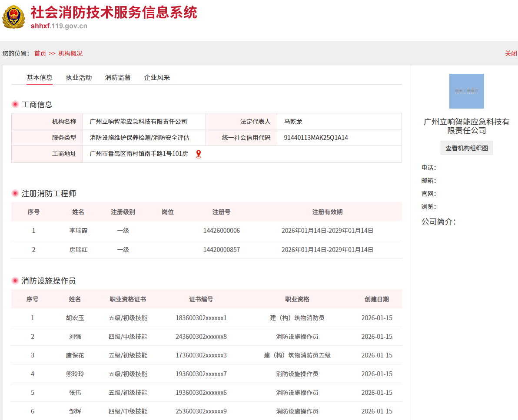Select registration number 14426000006
518x420 pixels.
221,231
